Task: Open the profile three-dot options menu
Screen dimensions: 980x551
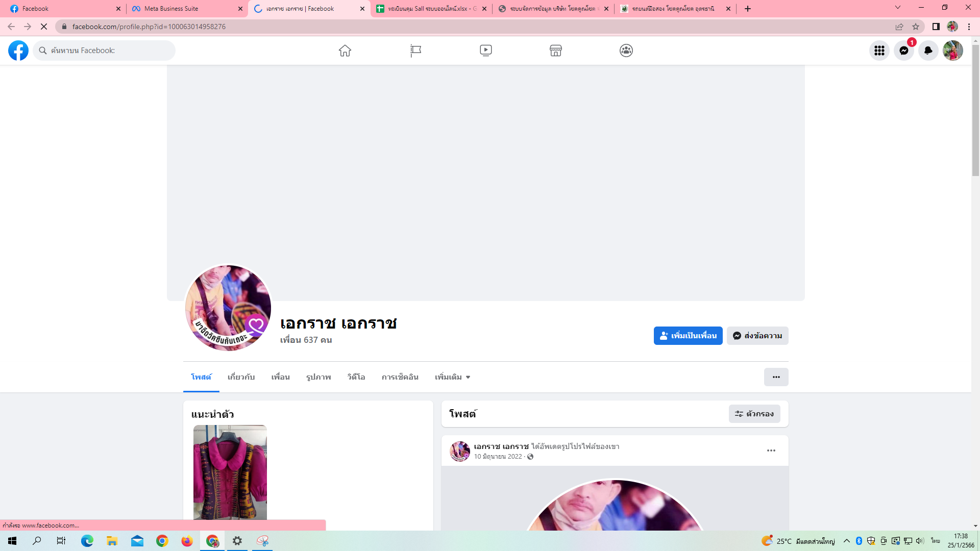Action: pyautogui.click(x=776, y=377)
